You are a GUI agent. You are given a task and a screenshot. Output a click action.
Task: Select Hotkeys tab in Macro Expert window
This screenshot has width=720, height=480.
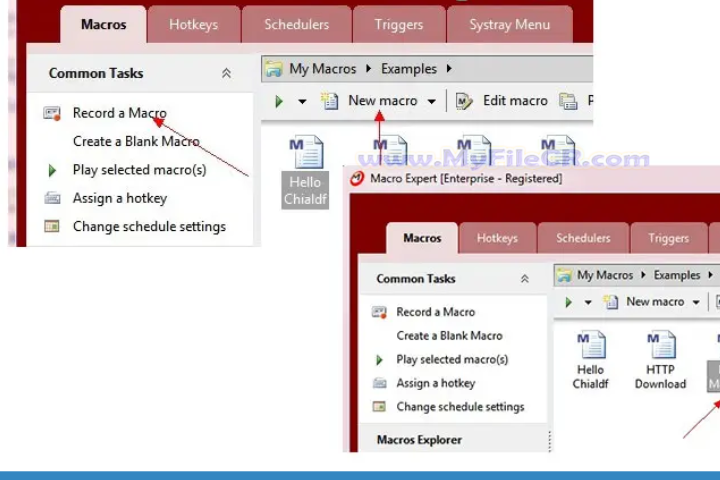click(497, 238)
